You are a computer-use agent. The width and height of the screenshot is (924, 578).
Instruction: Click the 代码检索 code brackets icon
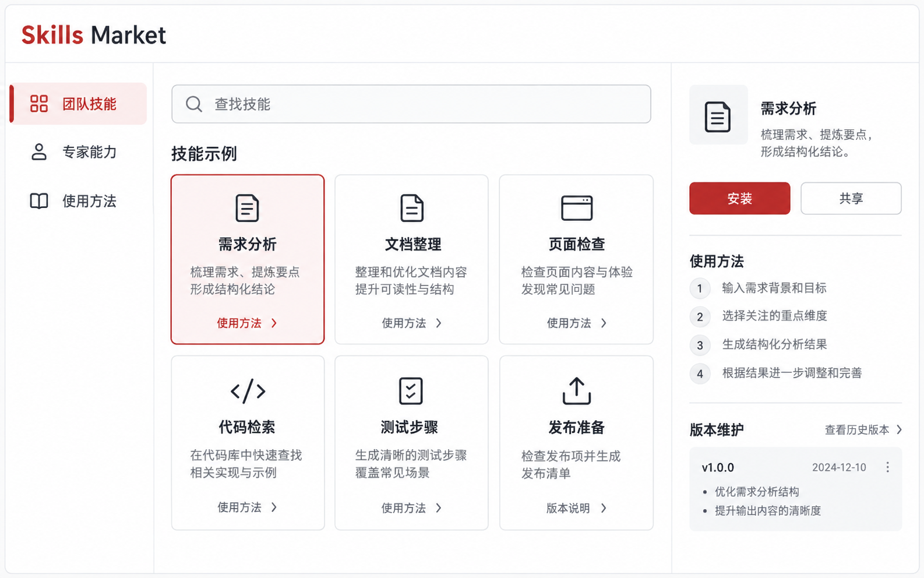click(x=248, y=391)
